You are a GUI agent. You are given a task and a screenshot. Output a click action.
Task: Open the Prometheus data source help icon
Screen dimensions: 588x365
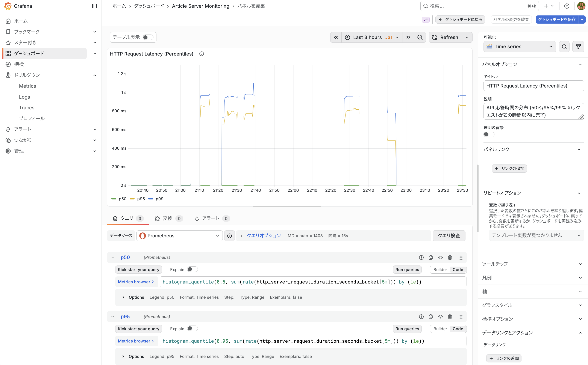tap(229, 236)
